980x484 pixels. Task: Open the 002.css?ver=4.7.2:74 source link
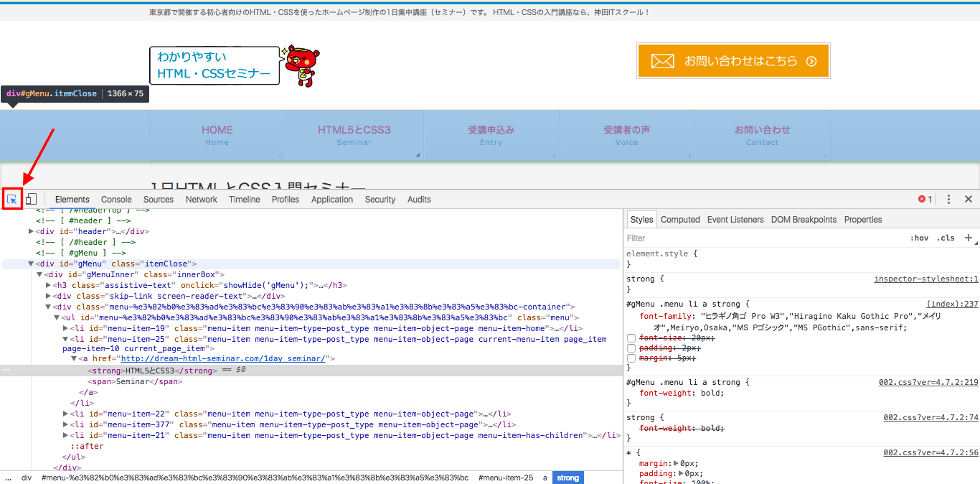930,417
